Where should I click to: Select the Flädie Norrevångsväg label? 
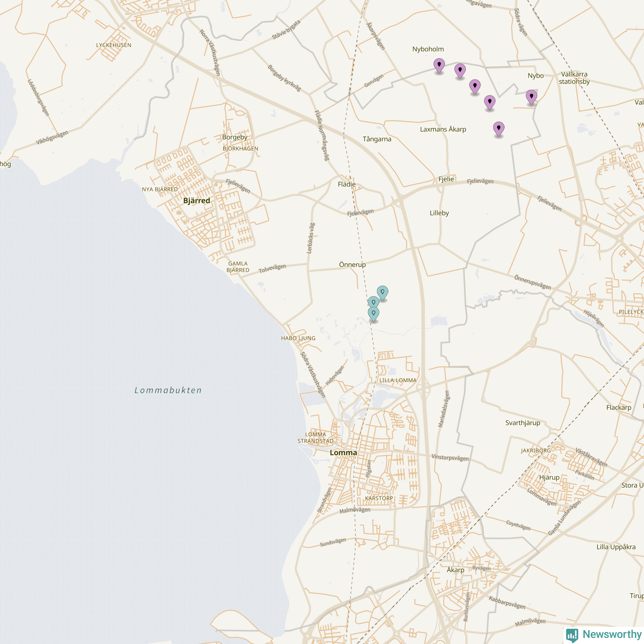point(322,136)
